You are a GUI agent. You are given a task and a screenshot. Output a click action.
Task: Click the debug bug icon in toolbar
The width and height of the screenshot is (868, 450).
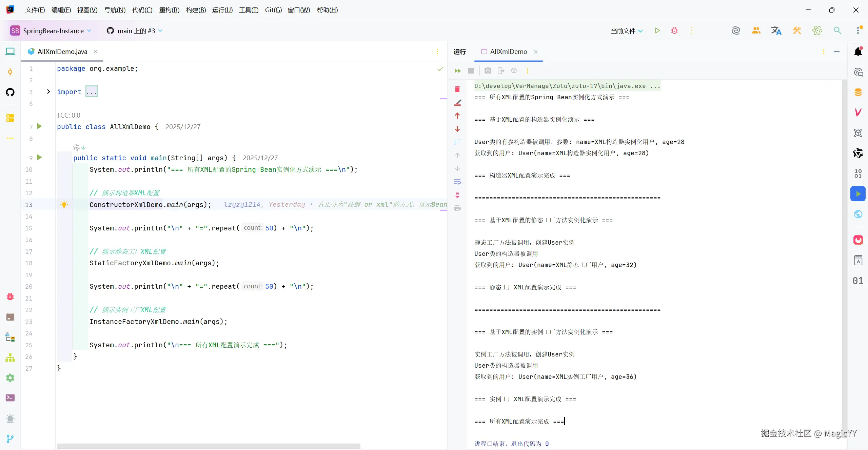click(674, 31)
